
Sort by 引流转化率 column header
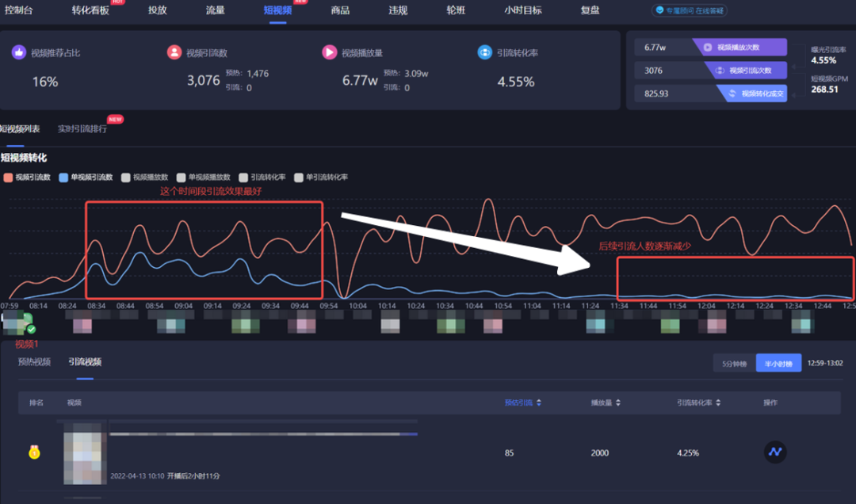[699, 403]
